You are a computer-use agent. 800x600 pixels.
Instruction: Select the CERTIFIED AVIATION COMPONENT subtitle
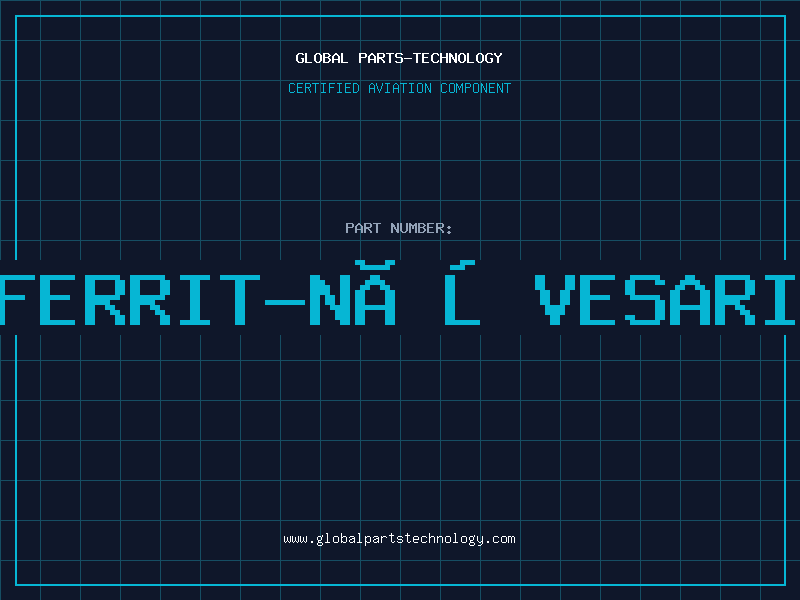click(399, 88)
